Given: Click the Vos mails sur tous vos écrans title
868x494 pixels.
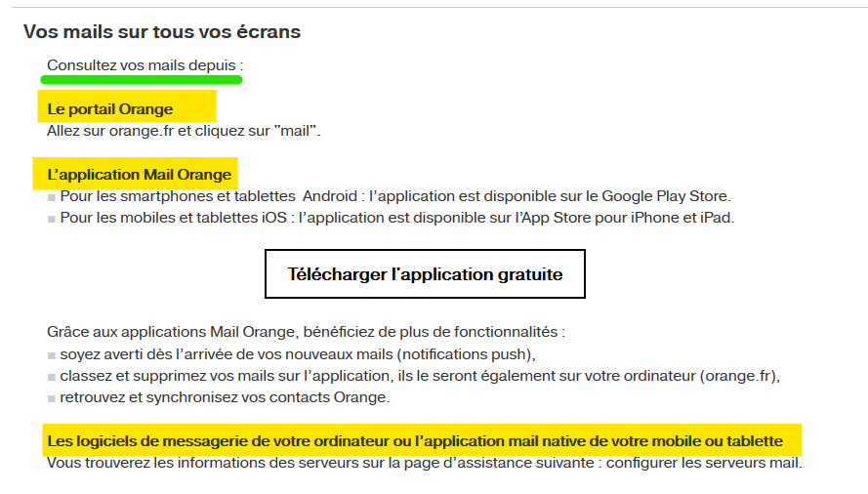Looking at the screenshot, I should 162,32.
